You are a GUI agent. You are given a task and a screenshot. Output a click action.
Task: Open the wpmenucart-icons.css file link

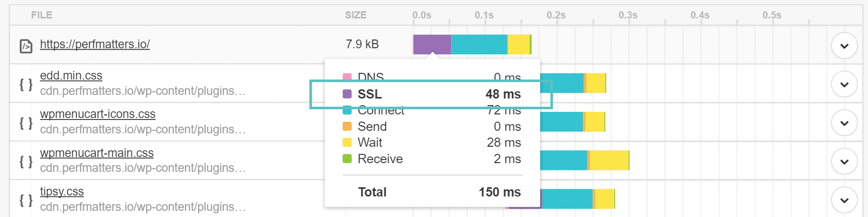coord(98,114)
